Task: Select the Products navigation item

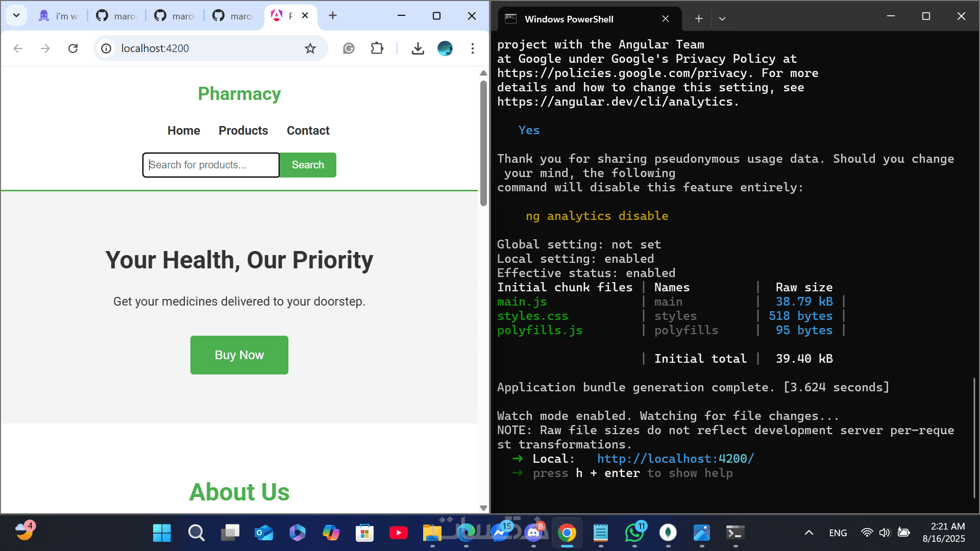Action: [243, 131]
